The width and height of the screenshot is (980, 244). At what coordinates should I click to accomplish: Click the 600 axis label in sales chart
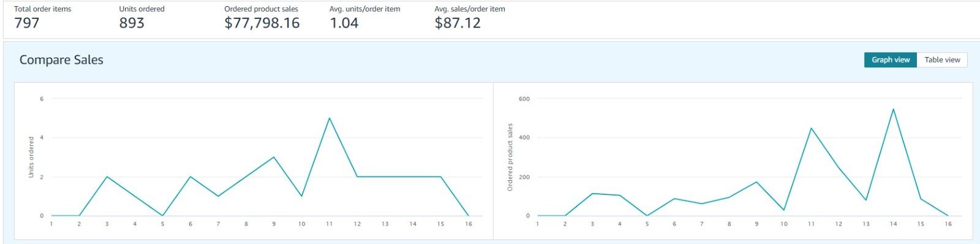tap(524, 99)
